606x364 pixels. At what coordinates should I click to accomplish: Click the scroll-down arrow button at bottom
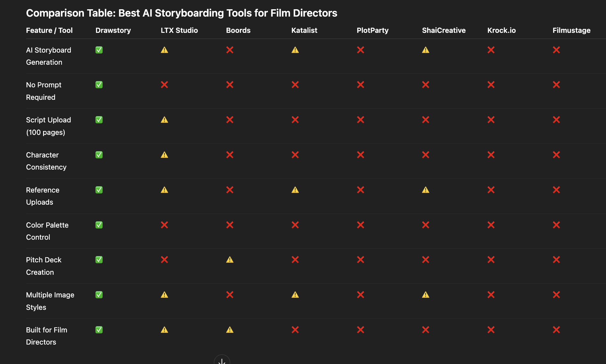point(222,361)
